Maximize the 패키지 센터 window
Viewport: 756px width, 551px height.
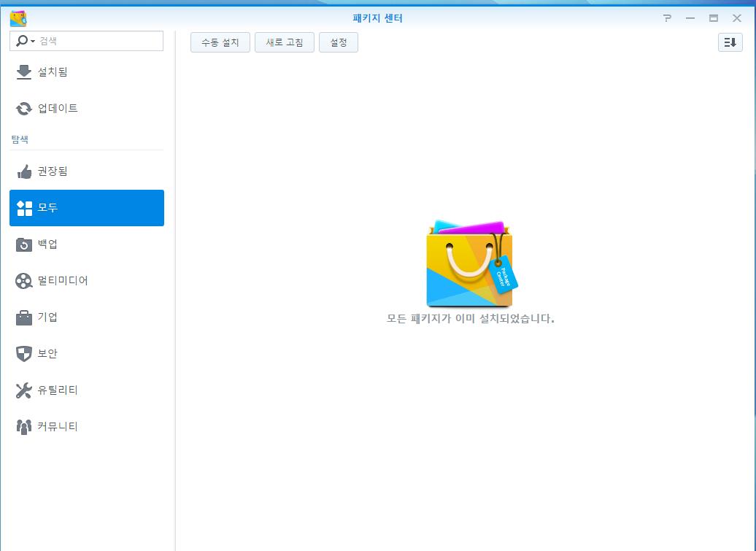coord(714,18)
